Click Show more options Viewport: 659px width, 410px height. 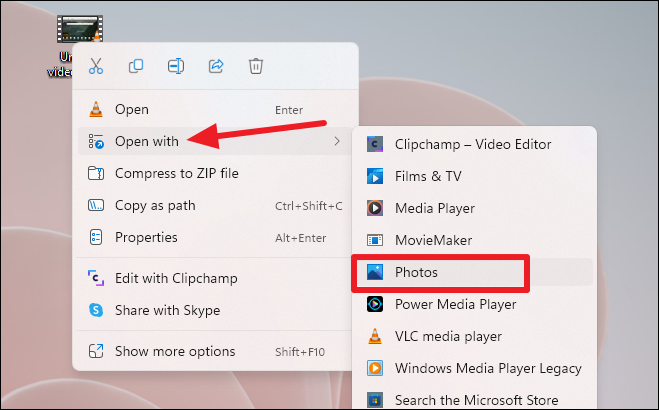[215, 351]
